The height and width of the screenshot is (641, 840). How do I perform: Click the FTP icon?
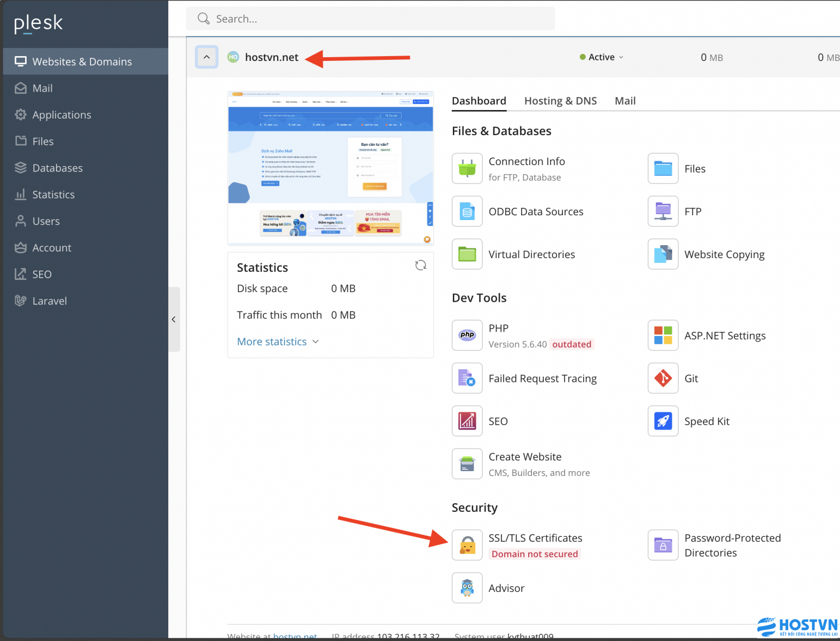[663, 211]
